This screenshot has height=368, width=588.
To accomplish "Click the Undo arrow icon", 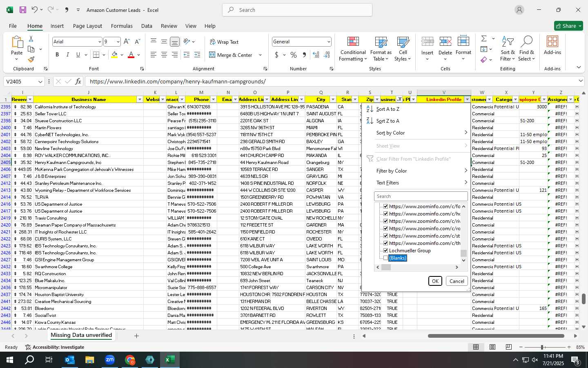I will pos(35,10).
